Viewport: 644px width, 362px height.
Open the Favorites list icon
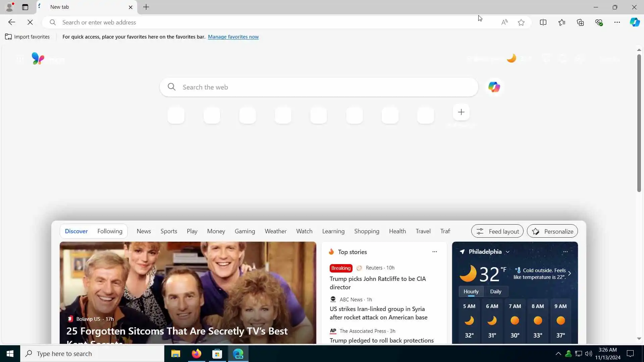point(562,22)
